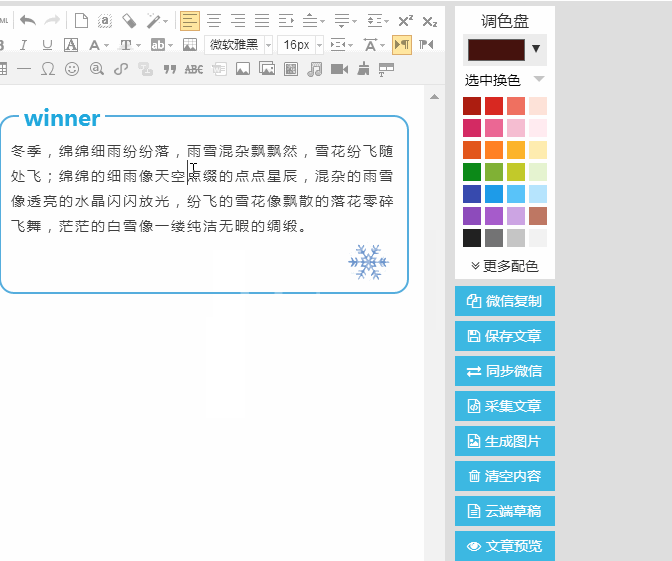Pick the terracotta brown palette swatch
The height and width of the screenshot is (561, 672).
point(538,216)
